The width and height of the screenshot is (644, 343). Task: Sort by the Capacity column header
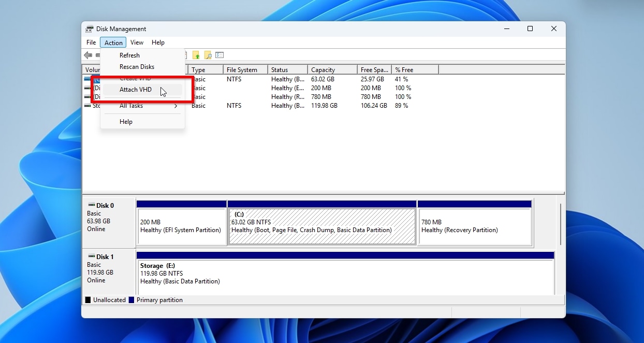point(332,70)
